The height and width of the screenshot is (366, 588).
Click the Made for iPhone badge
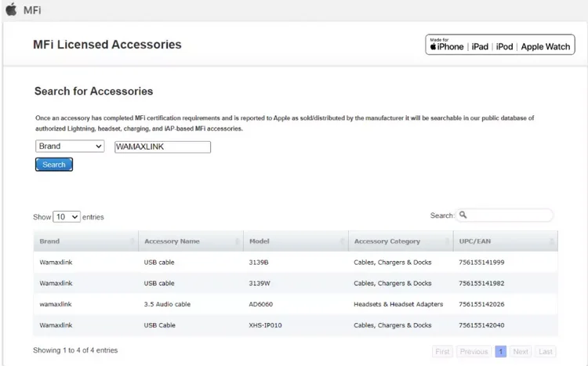[500, 45]
